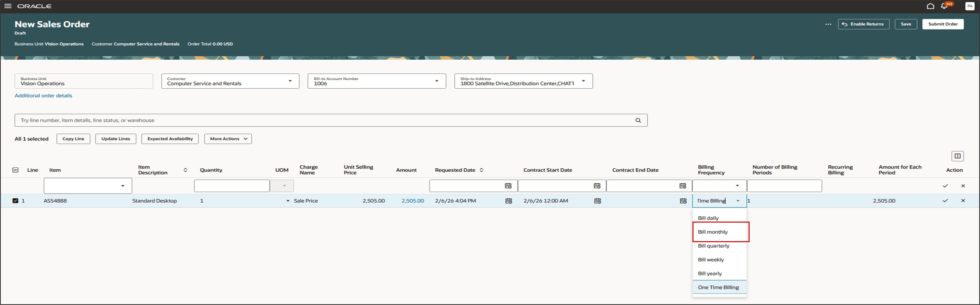Open the hamburger navigation menu
The image size is (980, 305).
[x=8, y=6]
